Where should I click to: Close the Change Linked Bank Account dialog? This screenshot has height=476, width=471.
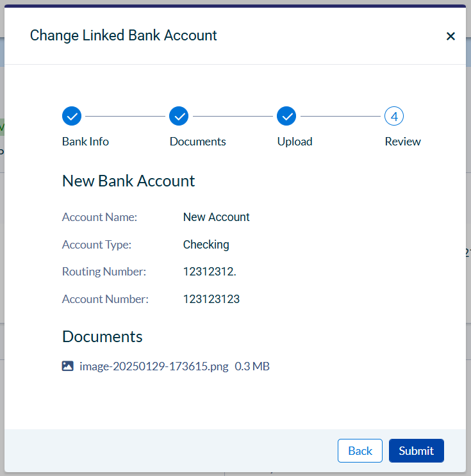coord(450,36)
